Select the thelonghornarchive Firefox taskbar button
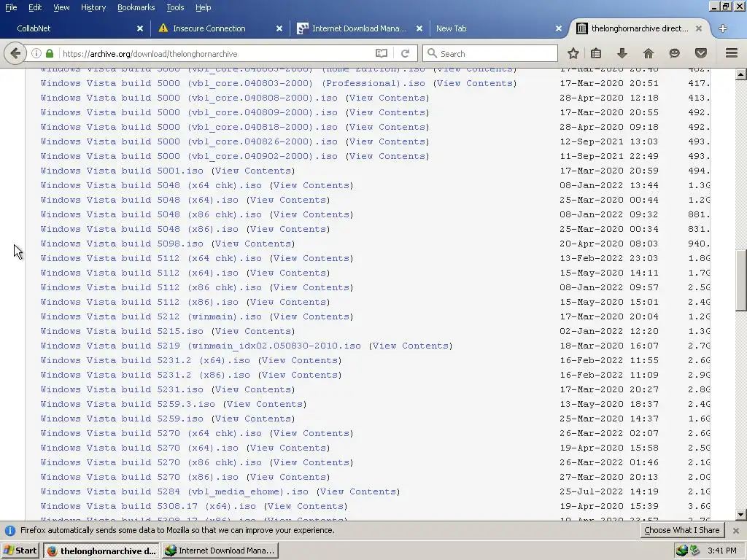The image size is (747, 560). point(101,551)
